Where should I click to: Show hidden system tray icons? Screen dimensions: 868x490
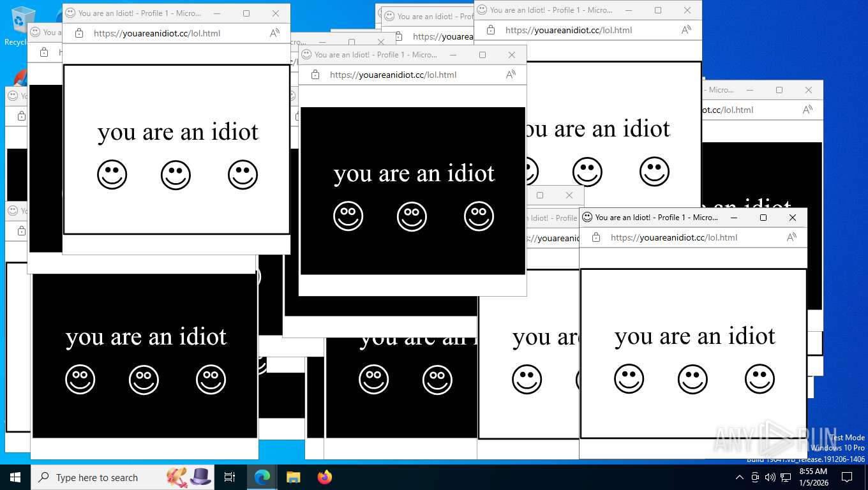740,477
